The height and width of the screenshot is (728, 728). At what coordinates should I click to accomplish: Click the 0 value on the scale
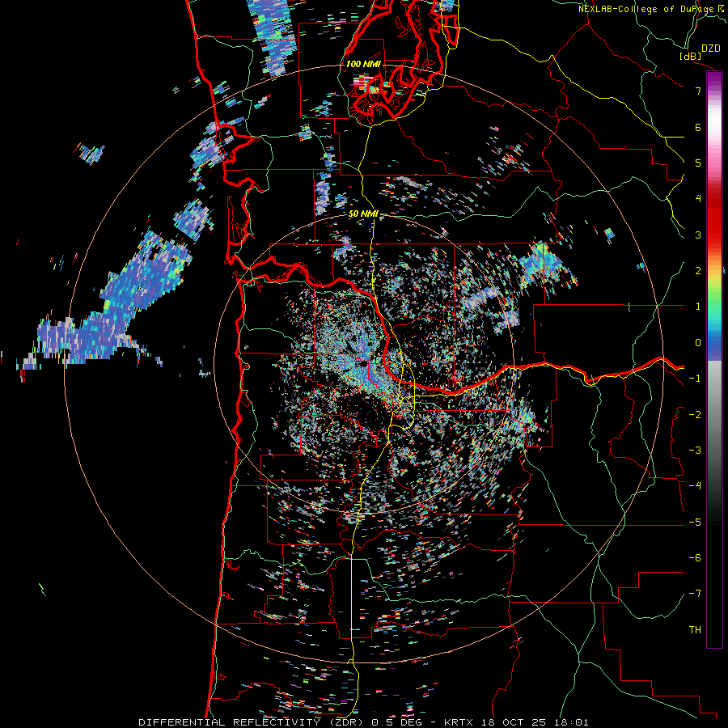click(698, 343)
